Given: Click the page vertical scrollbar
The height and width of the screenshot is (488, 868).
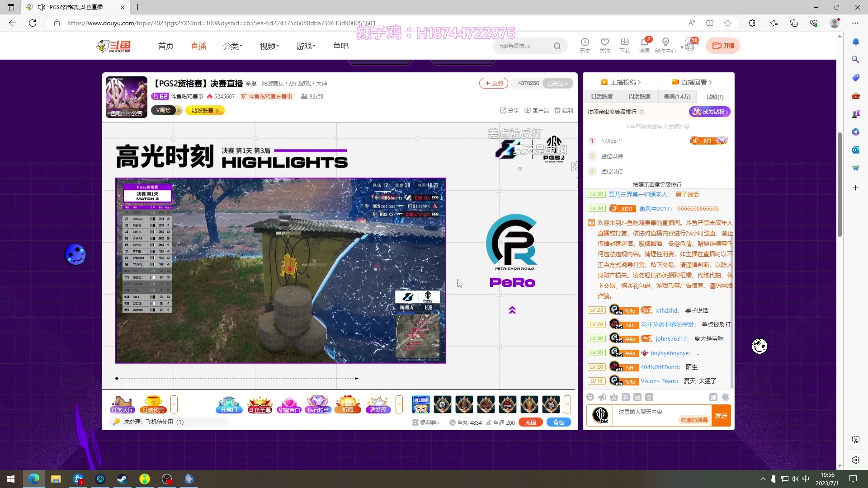Looking at the screenshot, I should tap(840, 184).
